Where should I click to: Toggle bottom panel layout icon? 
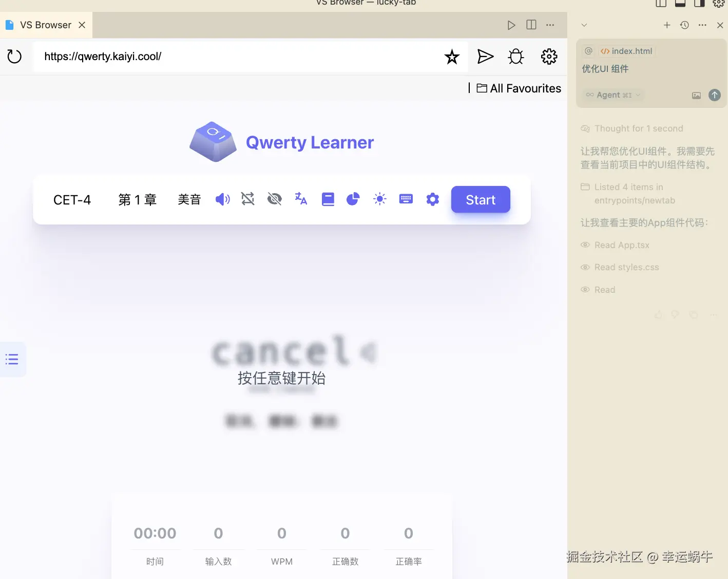[680, 3]
